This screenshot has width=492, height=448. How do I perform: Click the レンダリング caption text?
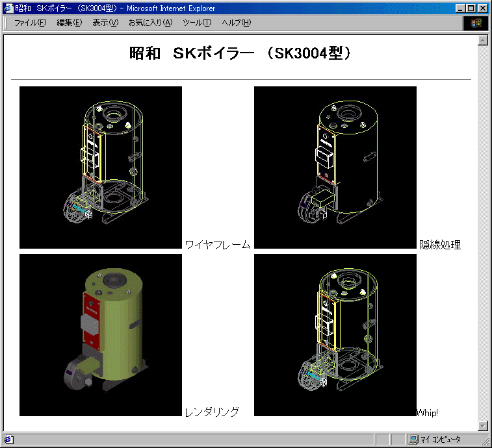point(212,412)
